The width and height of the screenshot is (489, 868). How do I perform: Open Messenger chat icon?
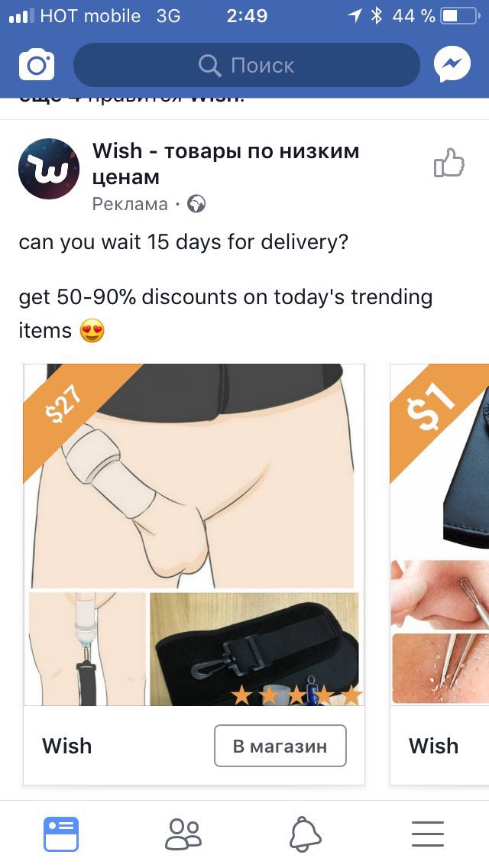[x=452, y=64]
